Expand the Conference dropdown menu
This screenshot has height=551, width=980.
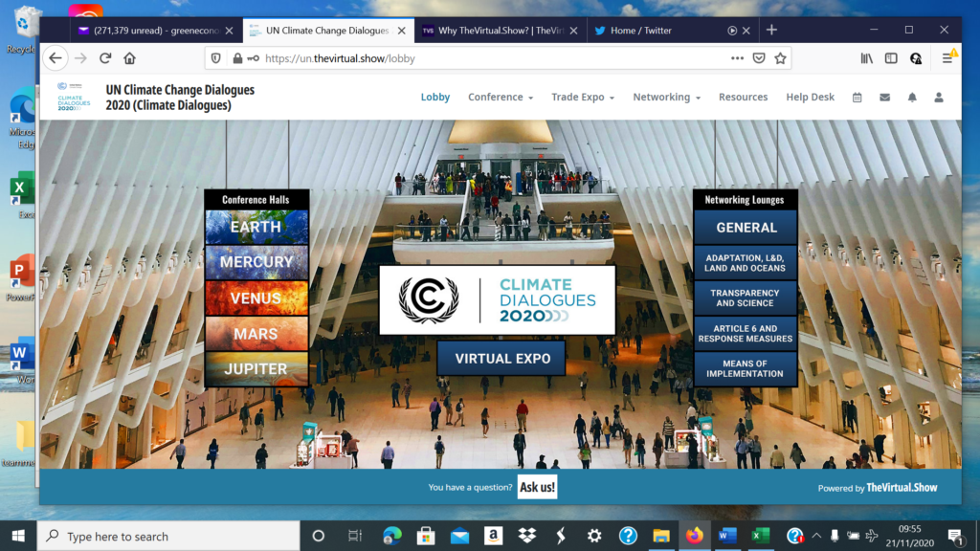coord(500,97)
